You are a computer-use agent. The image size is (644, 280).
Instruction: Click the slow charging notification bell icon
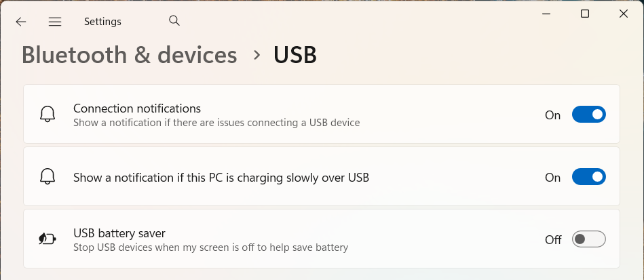coord(47,177)
